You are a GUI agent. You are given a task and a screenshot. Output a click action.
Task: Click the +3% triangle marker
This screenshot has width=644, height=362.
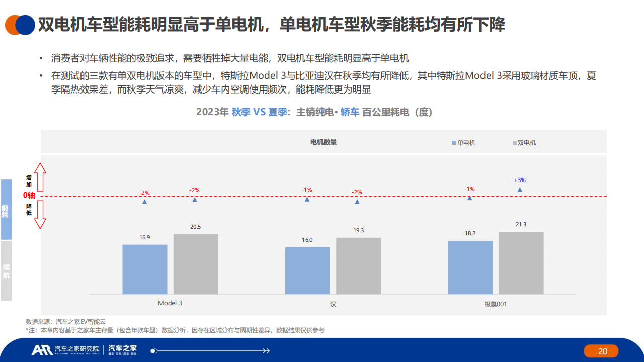[x=520, y=190]
